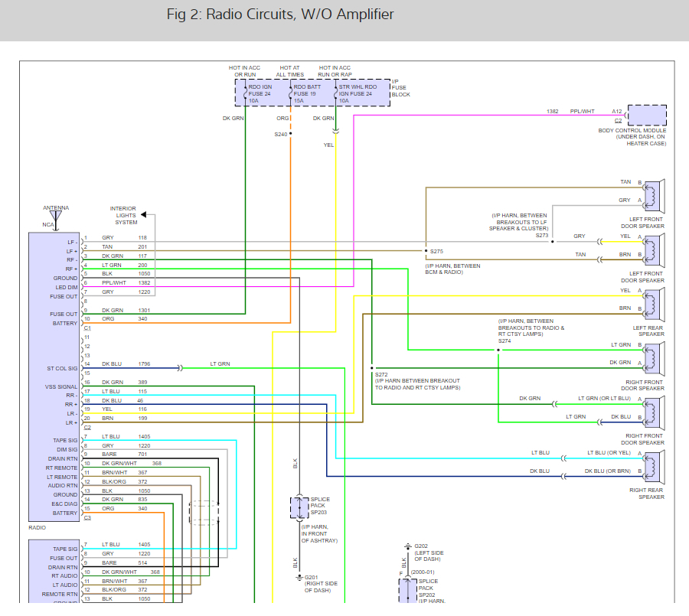Click the 'HOT AT ALL TIMES' label
Screen dimensions: 689x616
[x=290, y=71]
